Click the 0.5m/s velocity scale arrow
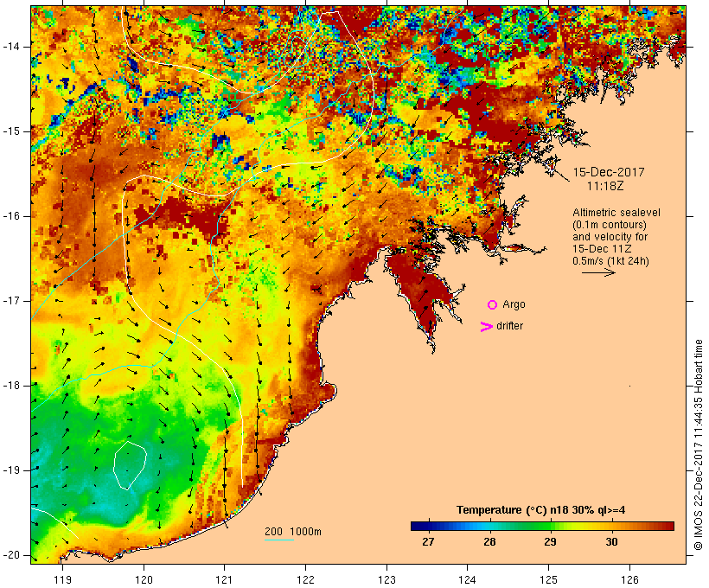Screen dimensions: 709x588 pos(598,272)
